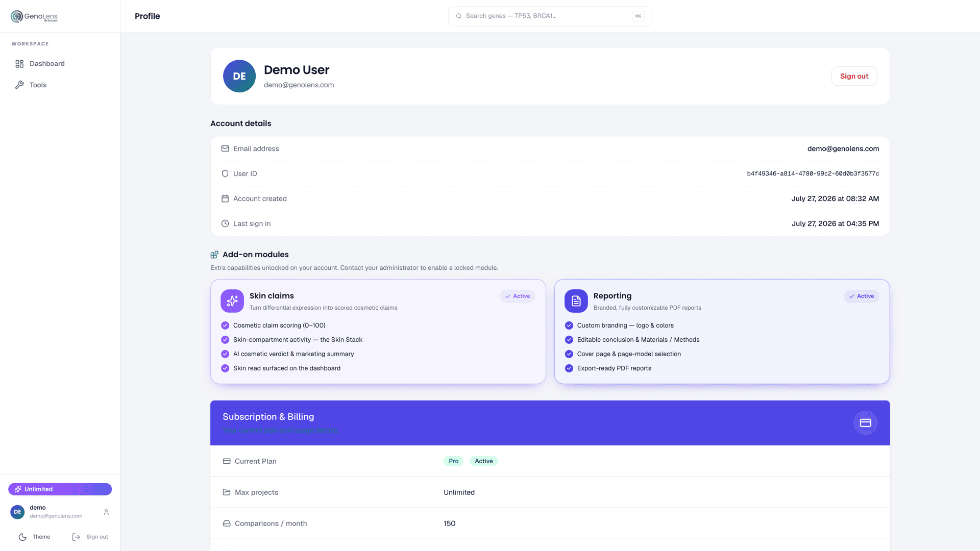Click the User ID shield icon
The image size is (980, 551).
[225, 173]
